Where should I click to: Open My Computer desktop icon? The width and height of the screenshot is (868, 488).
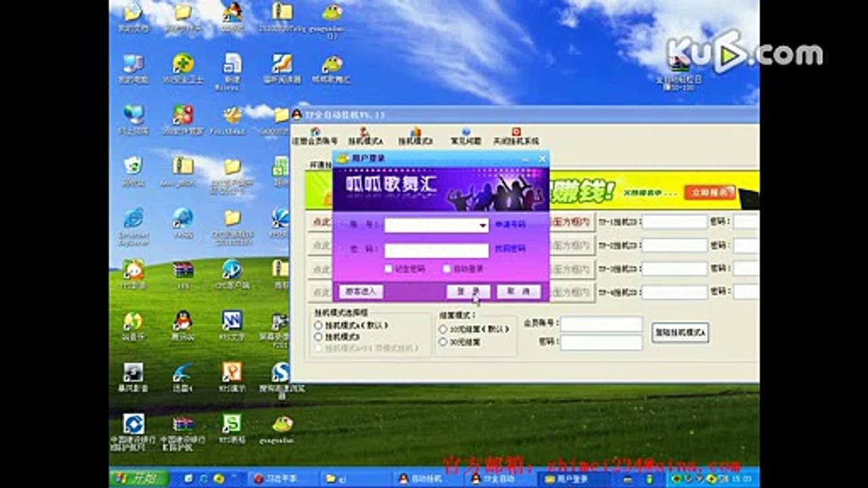click(133, 68)
